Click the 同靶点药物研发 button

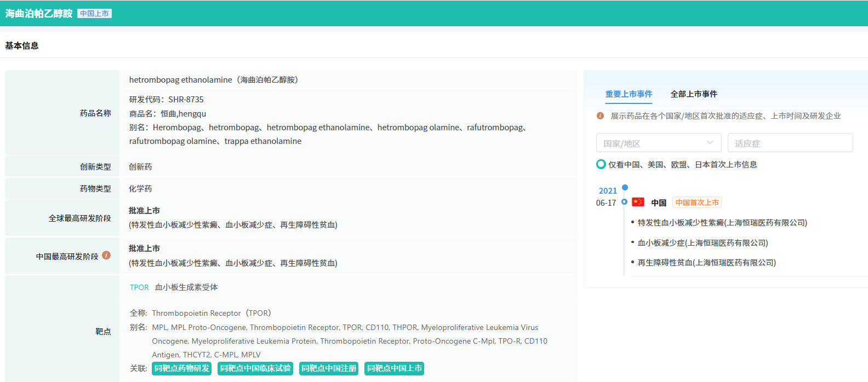(x=182, y=368)
